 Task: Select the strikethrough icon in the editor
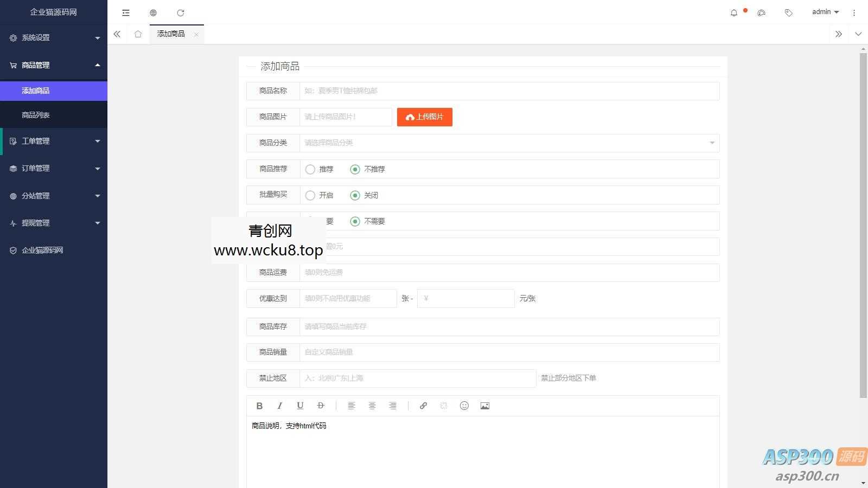[x=321, y=406]
